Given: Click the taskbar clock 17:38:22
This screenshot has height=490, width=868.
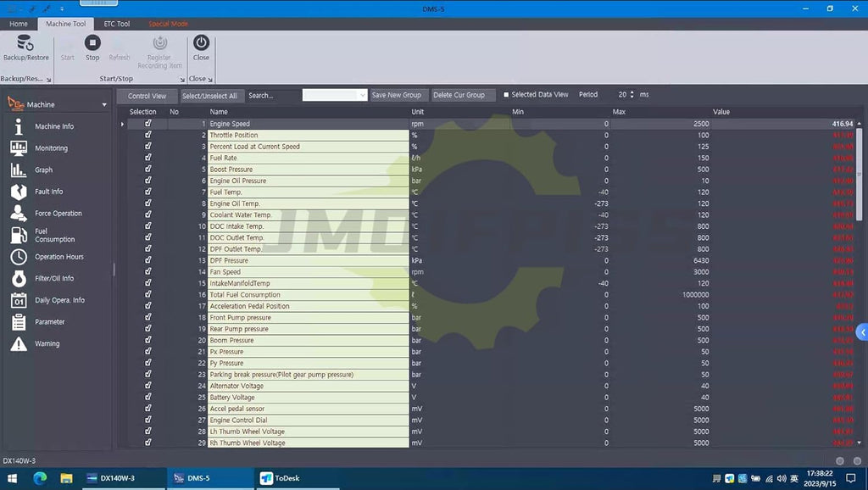Looking at the screenshot, I should [x=820, y=473].
